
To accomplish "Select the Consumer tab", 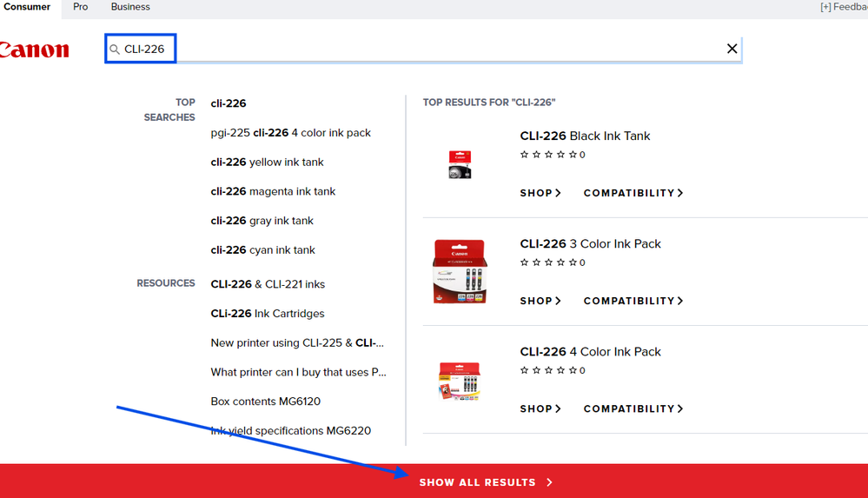I will 27,7.
